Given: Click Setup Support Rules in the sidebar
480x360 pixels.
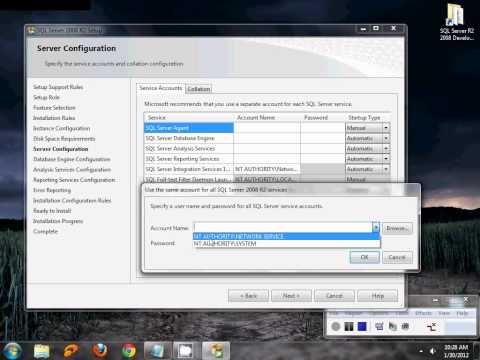Looking at the screenshot, I should click(58, 87).
